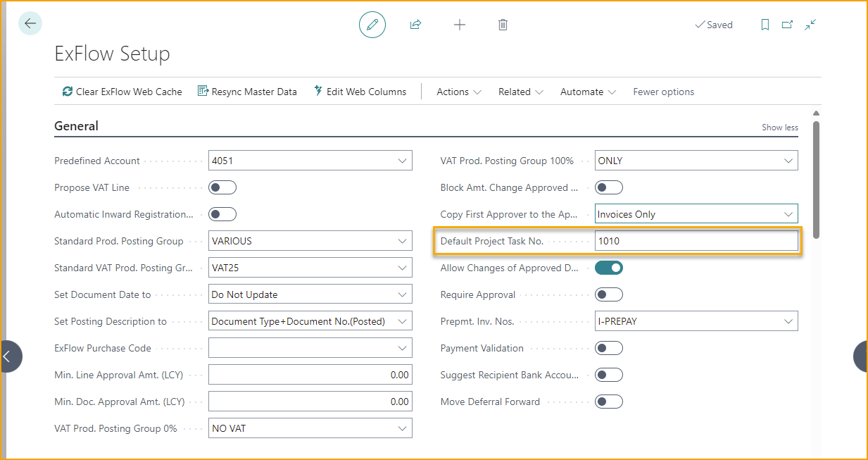Enable the Propose VAT Line toggle
Image resolution: width=868 pixels, height=460 pixels.
click(x=222, y=187)
